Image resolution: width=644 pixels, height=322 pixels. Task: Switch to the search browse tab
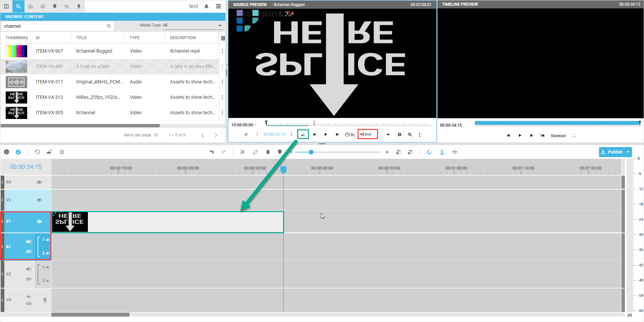click(x=18, y=6)
